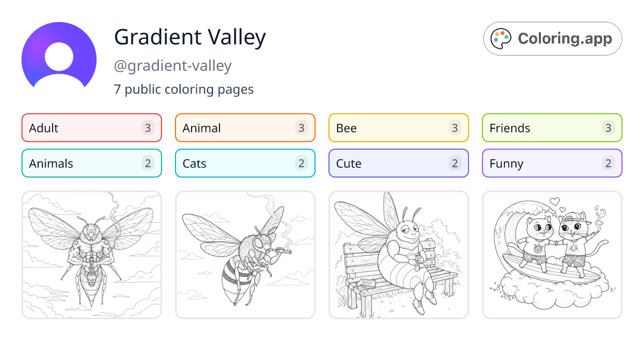Click the count badge on the Adult tag

pyautogui.click(x=149, y=128)
